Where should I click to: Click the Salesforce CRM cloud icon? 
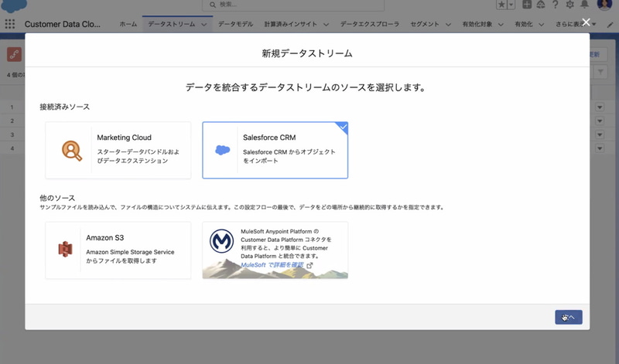[222, 150]
